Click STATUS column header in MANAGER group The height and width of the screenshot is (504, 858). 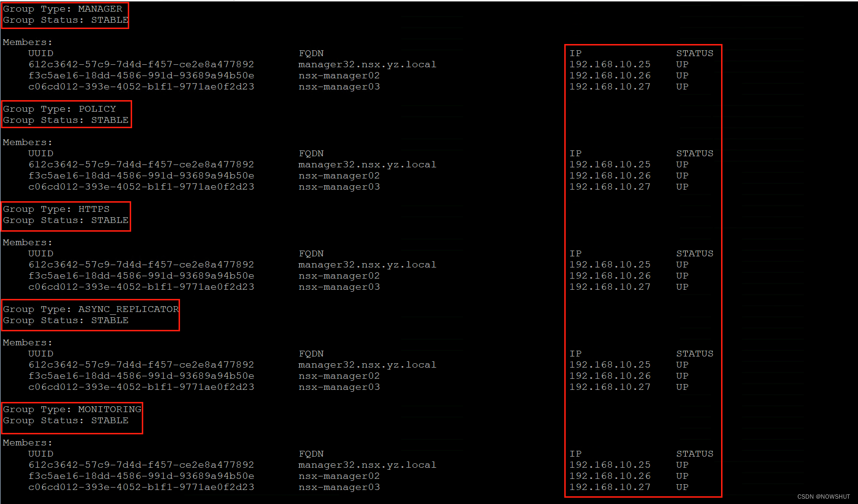click(695, 53)
